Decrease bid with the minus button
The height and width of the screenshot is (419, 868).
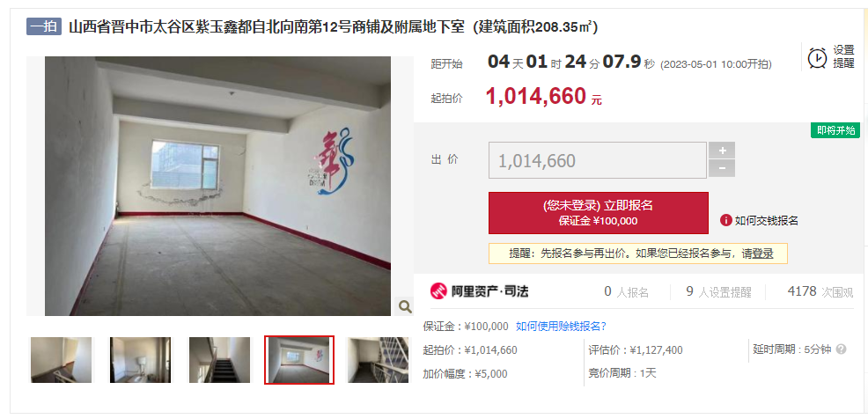[722, 168]
